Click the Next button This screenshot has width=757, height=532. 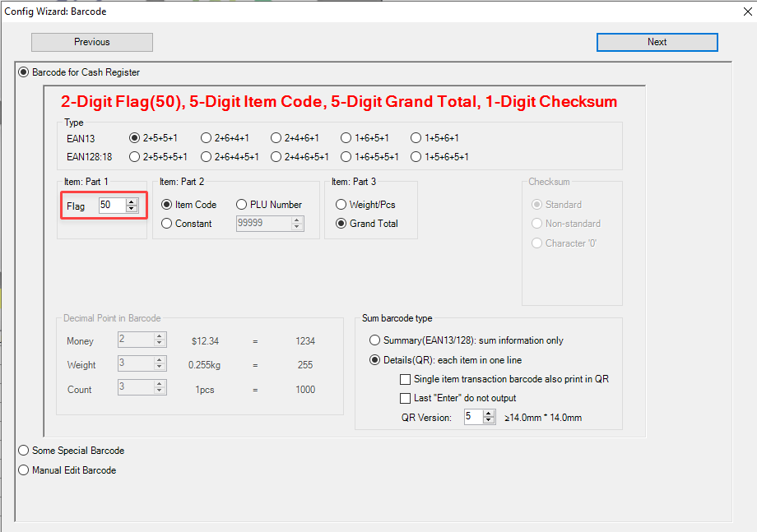click(657, 42)
